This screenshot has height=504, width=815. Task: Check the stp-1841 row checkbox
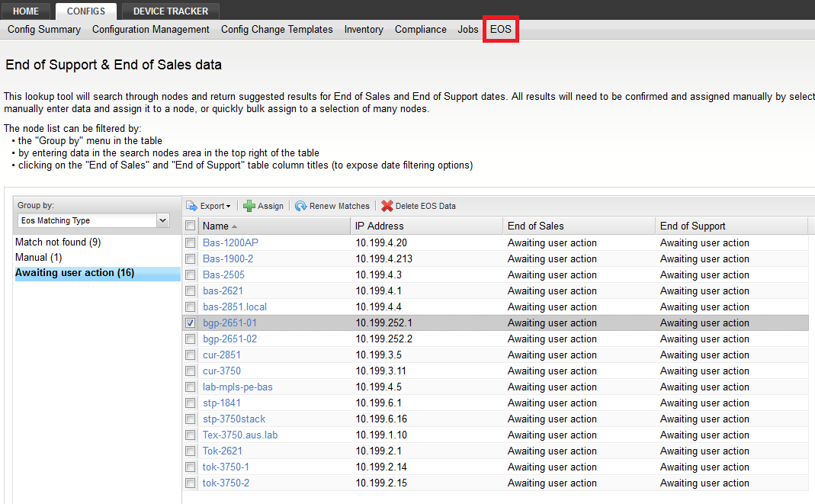coord(191,403)
